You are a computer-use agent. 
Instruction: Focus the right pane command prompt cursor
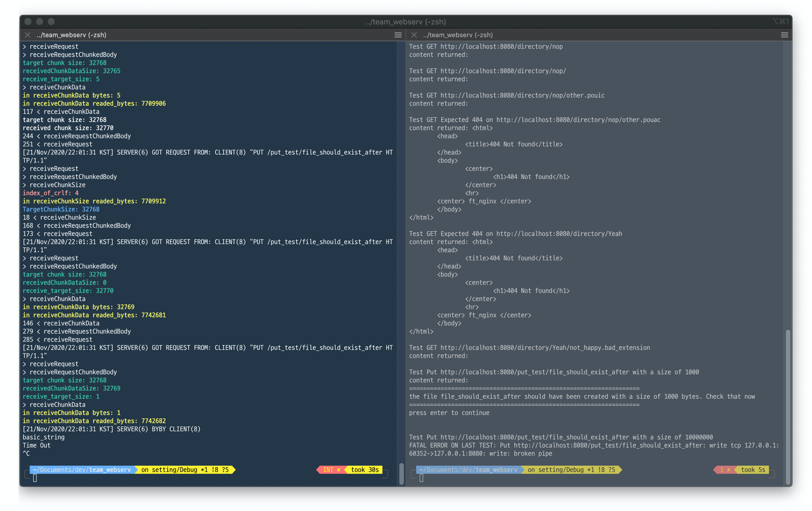pyautogui.click(x=421, y=478)
